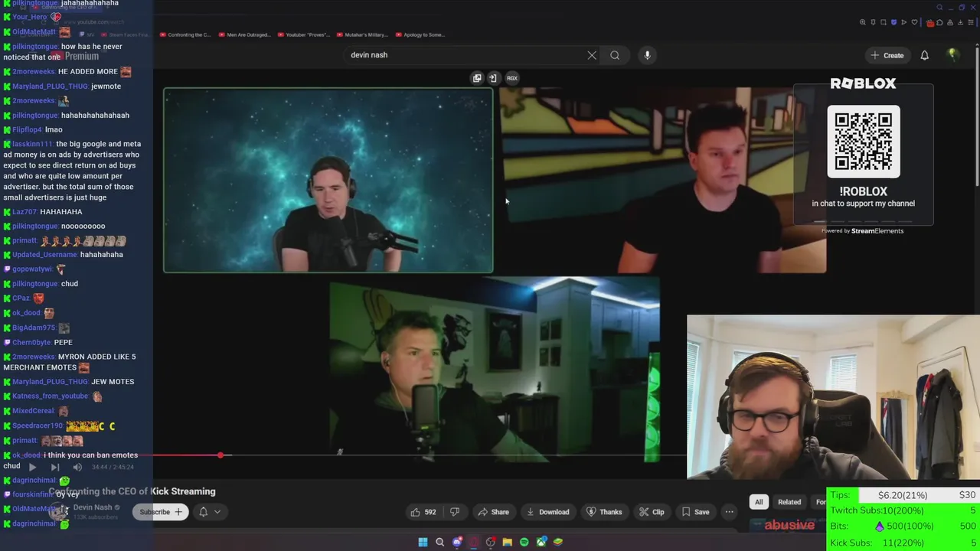
Task: Select the All filter chip
Action: (x=759, y=502)
